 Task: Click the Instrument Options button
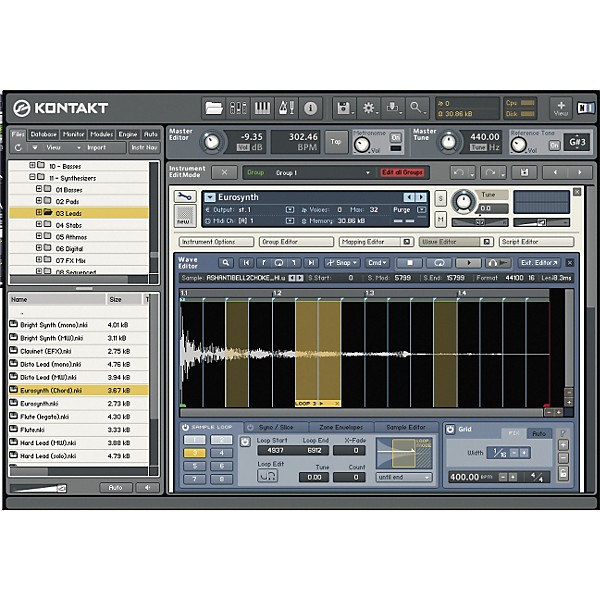click(x=216, y=242)
